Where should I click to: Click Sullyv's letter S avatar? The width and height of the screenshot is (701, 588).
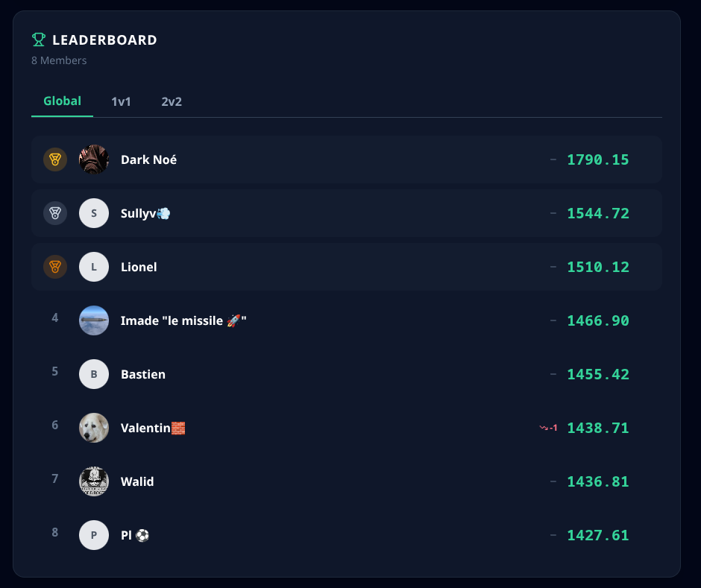[x=94, y=213]
